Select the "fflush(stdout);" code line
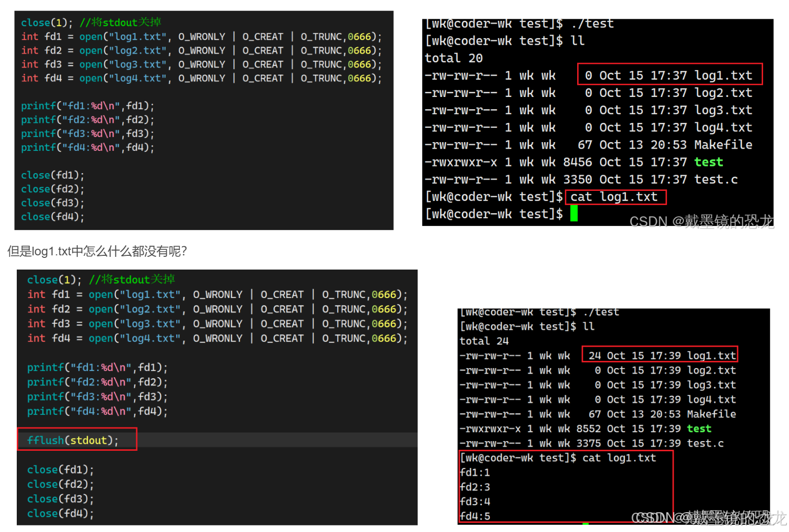Viewport: 789px width, 532px height. coord(73,440)
